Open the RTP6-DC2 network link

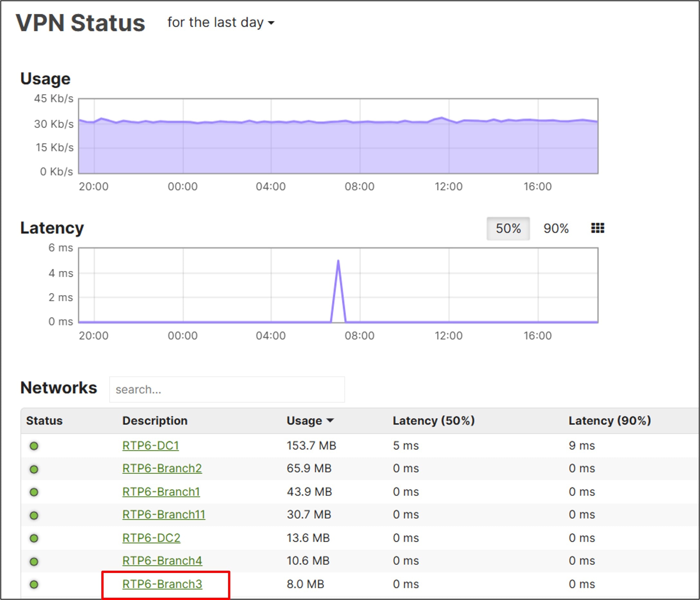click(x=151, y=538)
